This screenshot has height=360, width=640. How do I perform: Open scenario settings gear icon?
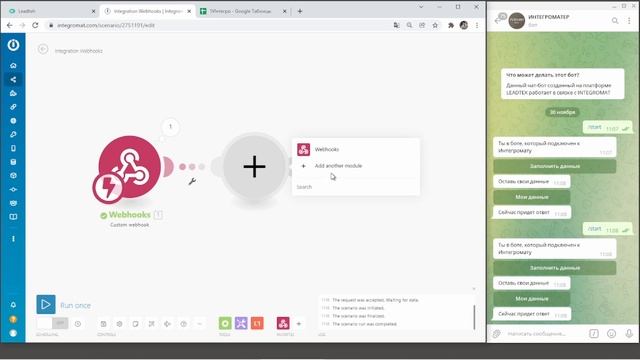click(119, 324)
